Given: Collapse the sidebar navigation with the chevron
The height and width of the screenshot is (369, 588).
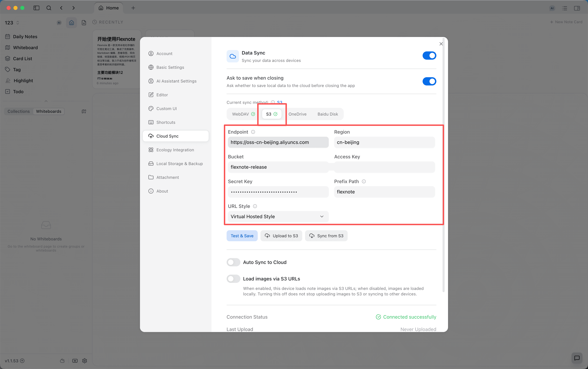Looking at the screenshot, I should [x=46, y=101].
